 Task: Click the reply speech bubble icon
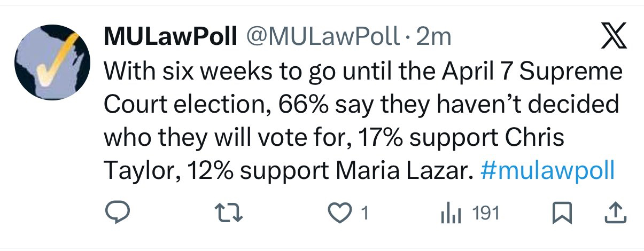(117, 214)
